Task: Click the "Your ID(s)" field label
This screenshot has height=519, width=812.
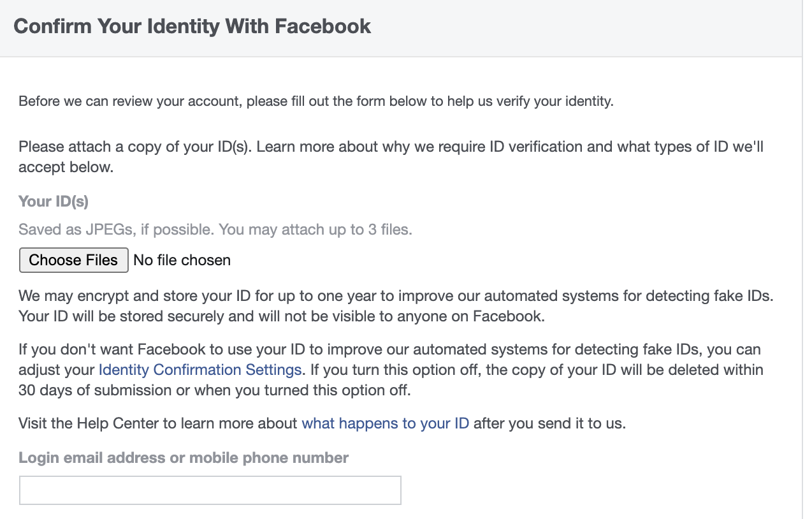Action: coord(54,201)
